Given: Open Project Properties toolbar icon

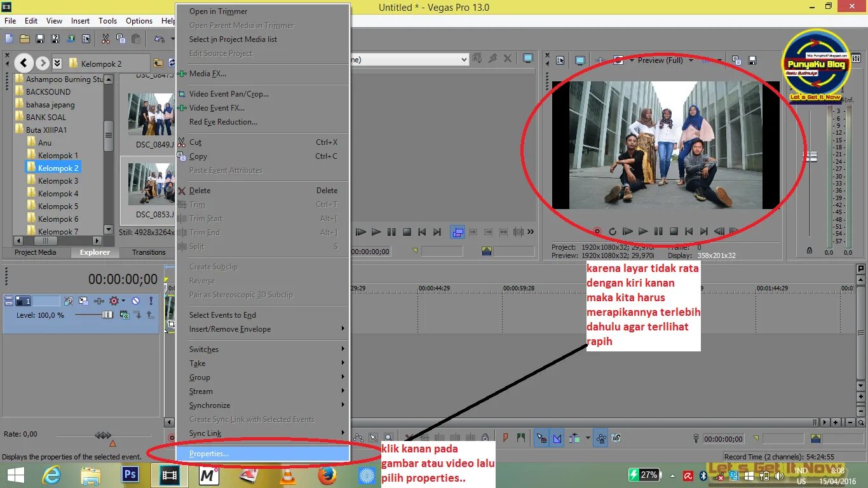Looking at the screenshot, I should pos(86,39).
